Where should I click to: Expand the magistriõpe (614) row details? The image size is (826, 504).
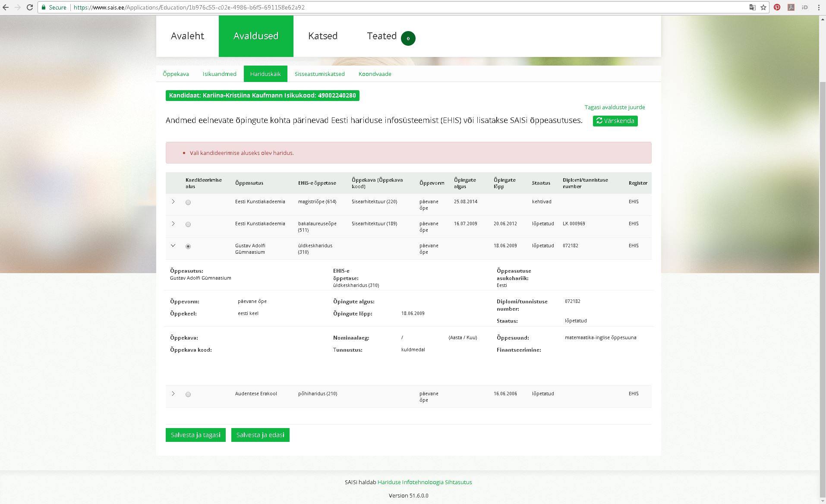coord(173,202)
